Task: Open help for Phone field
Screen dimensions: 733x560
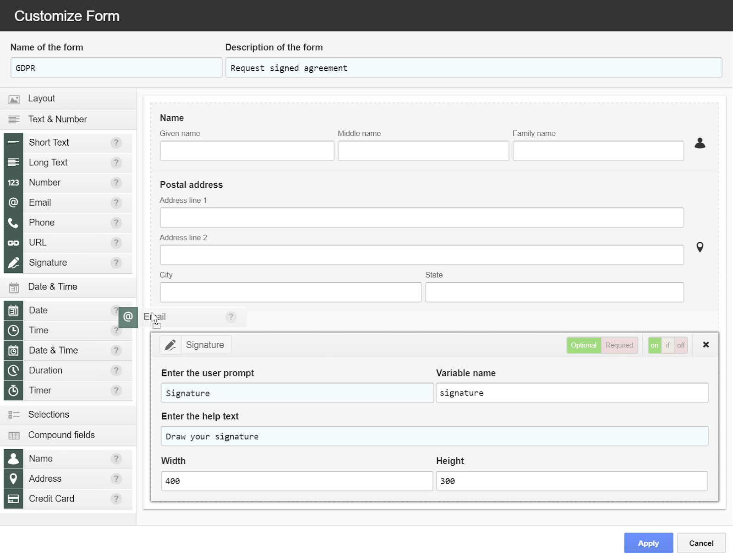Action: pyautogui.click(x=116, y=223)
